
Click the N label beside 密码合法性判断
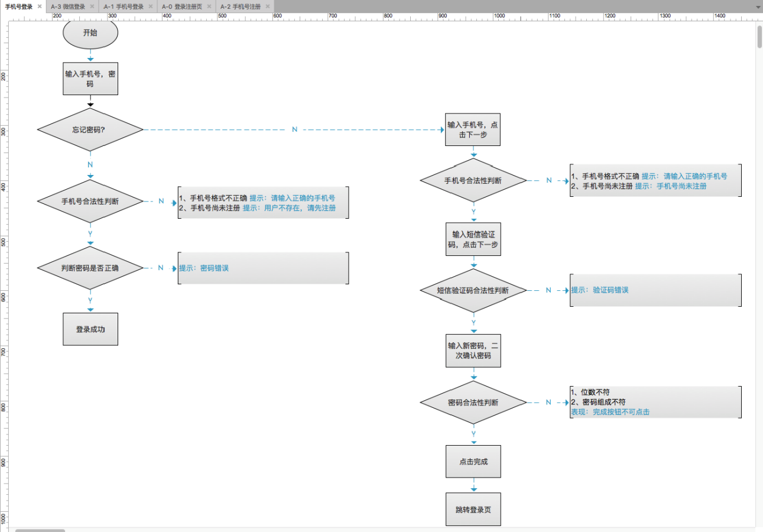(548, 402)
